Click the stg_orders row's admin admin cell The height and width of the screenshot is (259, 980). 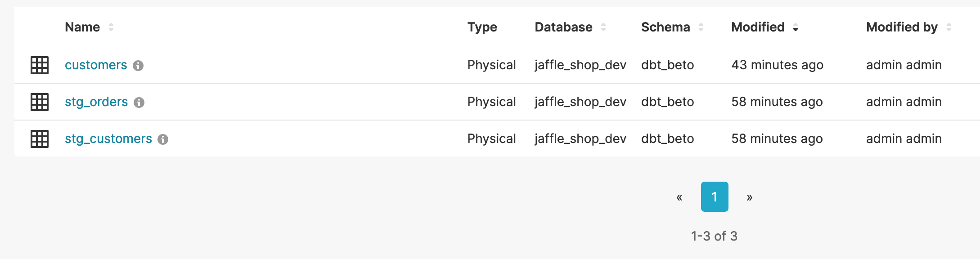904,102
